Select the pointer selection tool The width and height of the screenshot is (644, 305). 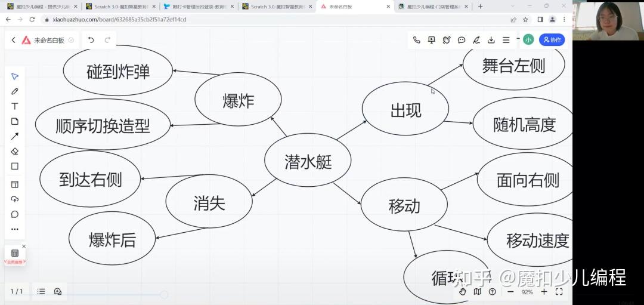[x=15, y=76]
